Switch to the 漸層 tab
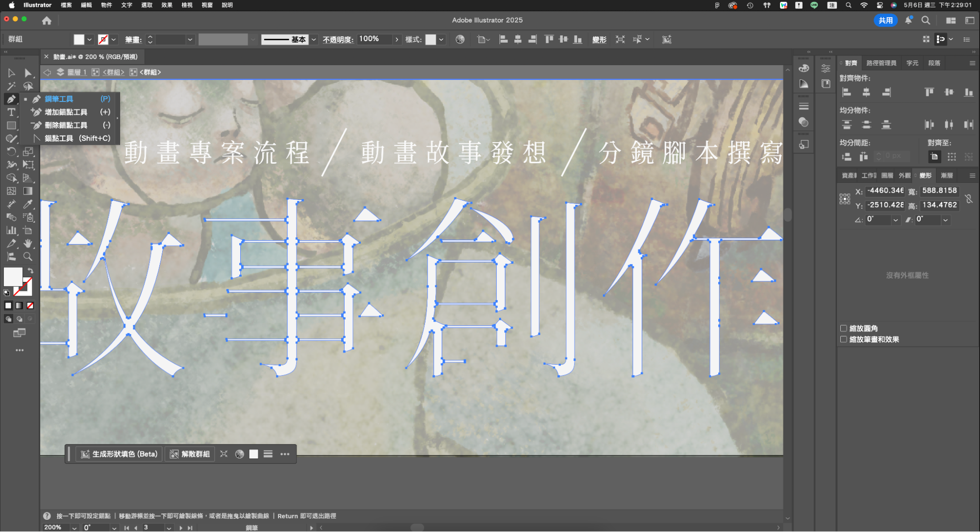This screenshot has height=532, width=980. click(x=947, y=176)
